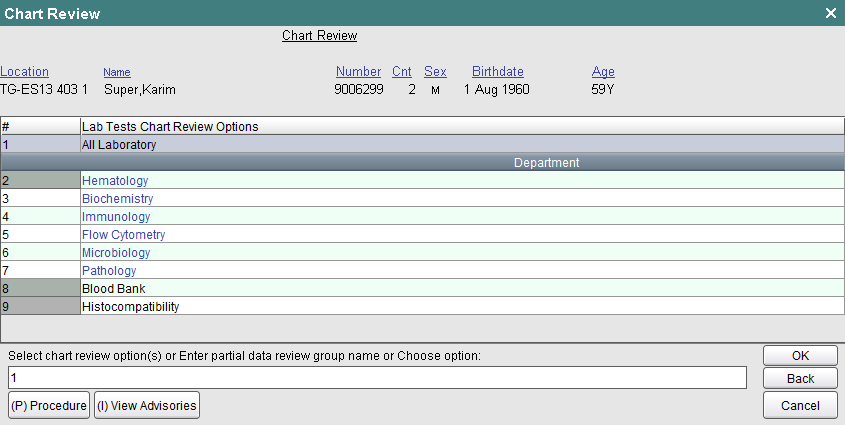The height and width of the screenshot is (425, 845).
Task: Click birthdate value 1 Aug 1960
Action: point(497,89)
